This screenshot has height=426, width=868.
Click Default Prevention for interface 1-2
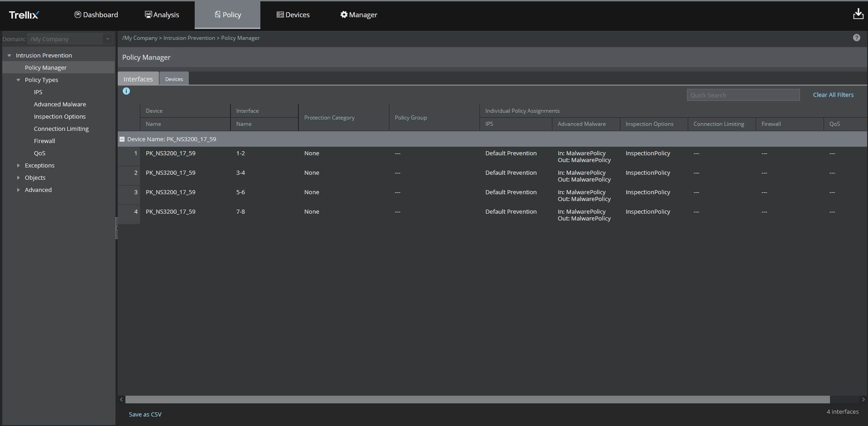coord(511,153)
